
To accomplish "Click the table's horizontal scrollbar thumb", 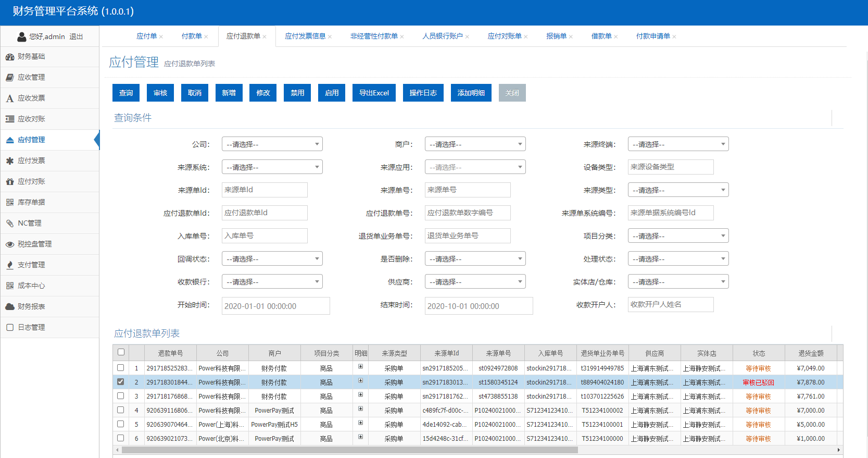I will click(349, 450).
